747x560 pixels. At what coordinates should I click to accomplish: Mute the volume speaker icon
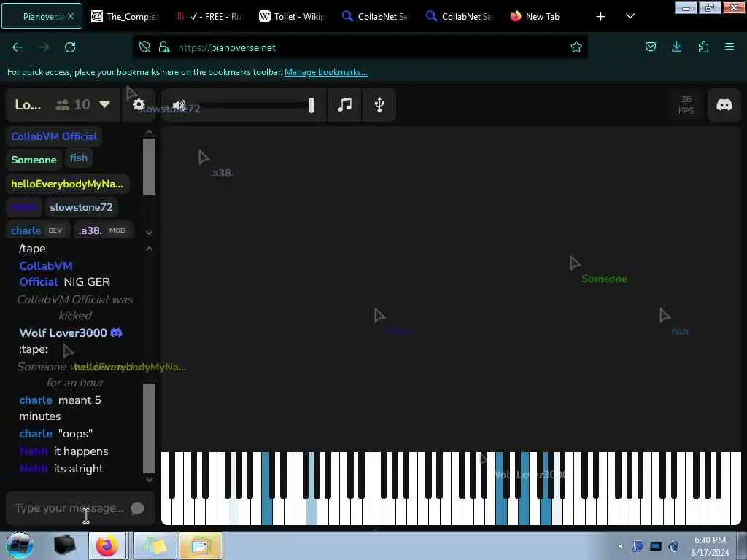coord(179,105)
